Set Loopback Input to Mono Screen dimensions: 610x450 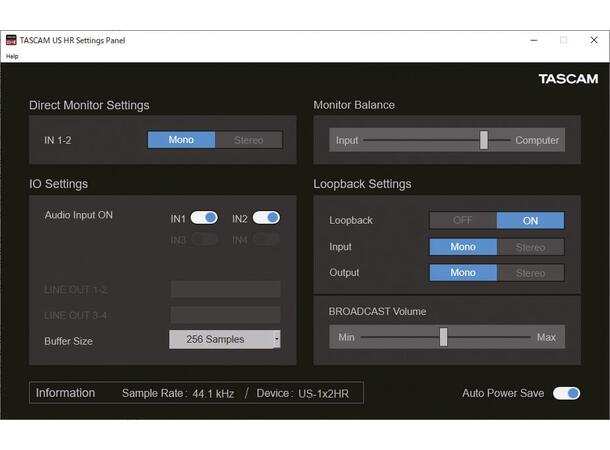click(x=463, y=247)
